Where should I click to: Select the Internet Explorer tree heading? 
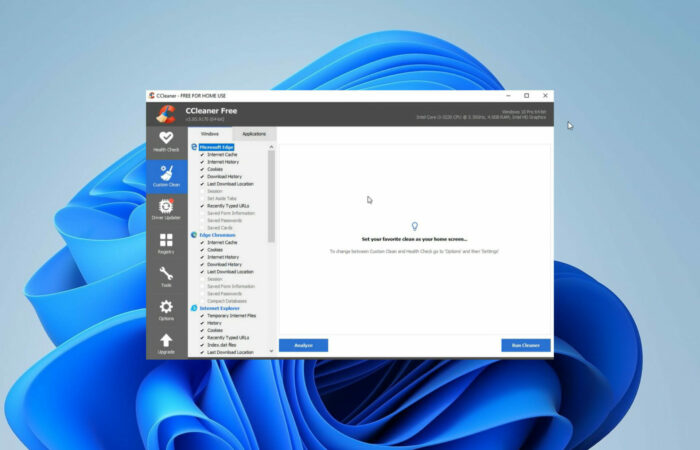pyautogui.click(x=219, y=308)
